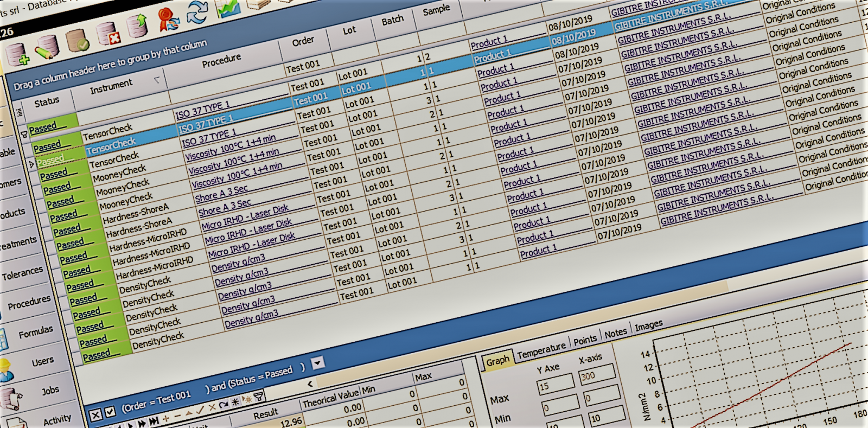868x428 pixels.
Task: Click the edit database record pencil icon
Action: [x=47, y=47]
